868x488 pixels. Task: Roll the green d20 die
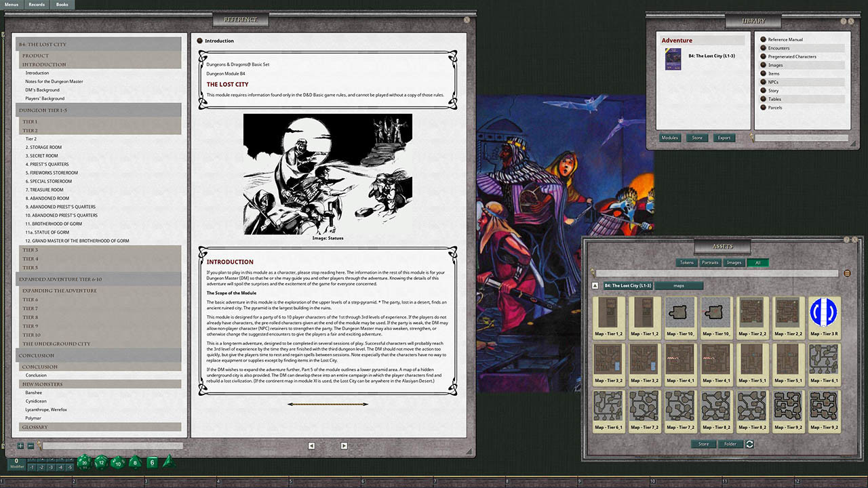84,462
